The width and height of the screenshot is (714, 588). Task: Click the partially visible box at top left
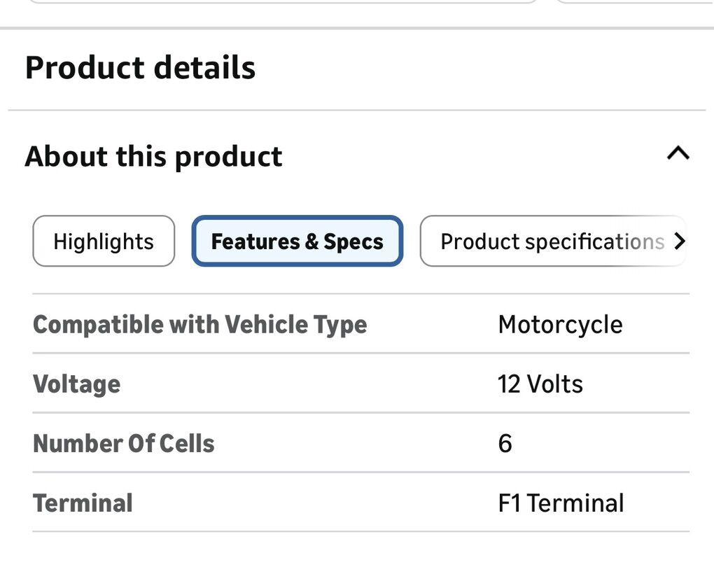(280, 2)
